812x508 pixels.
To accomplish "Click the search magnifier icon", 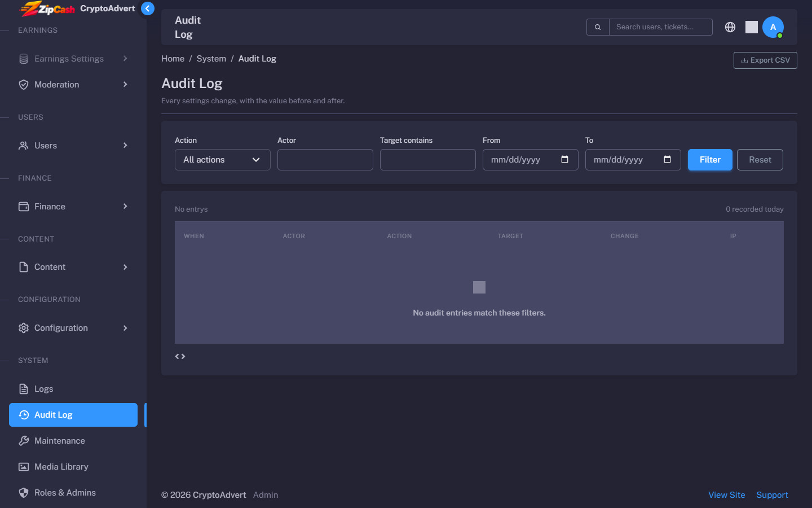I will pyautogui.click(x=598, y=27).
